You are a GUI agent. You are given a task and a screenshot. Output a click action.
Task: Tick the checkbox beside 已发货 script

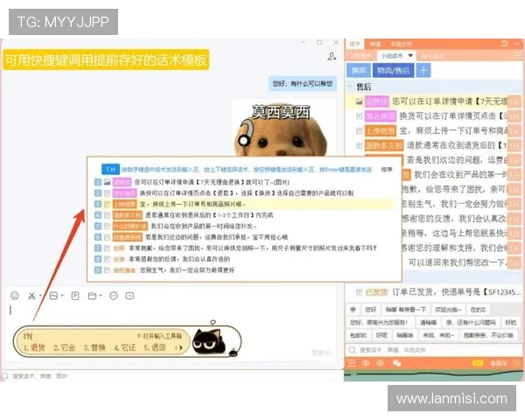(358, 293)
